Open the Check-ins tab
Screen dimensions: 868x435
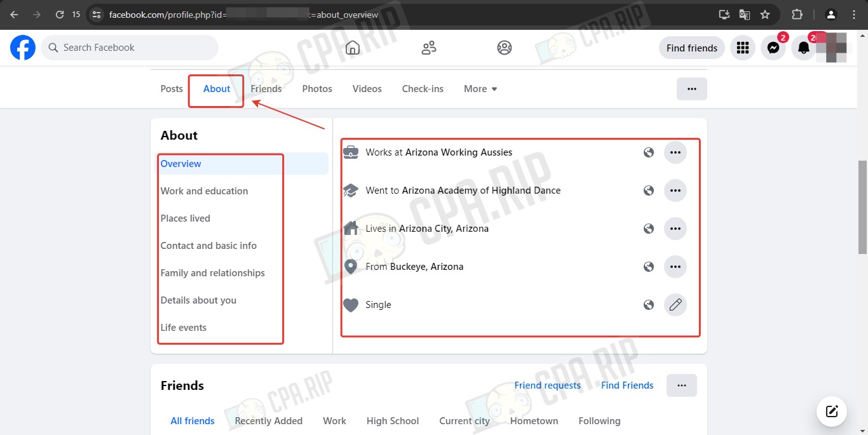click(423, 89)
